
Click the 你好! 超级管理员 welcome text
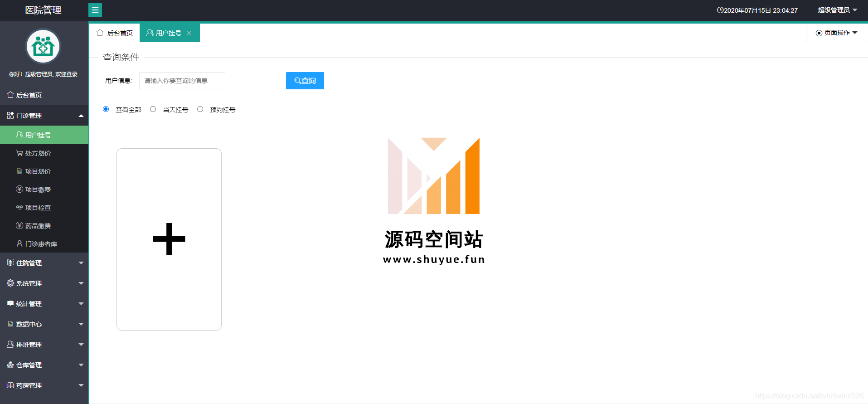click(43, 74)
